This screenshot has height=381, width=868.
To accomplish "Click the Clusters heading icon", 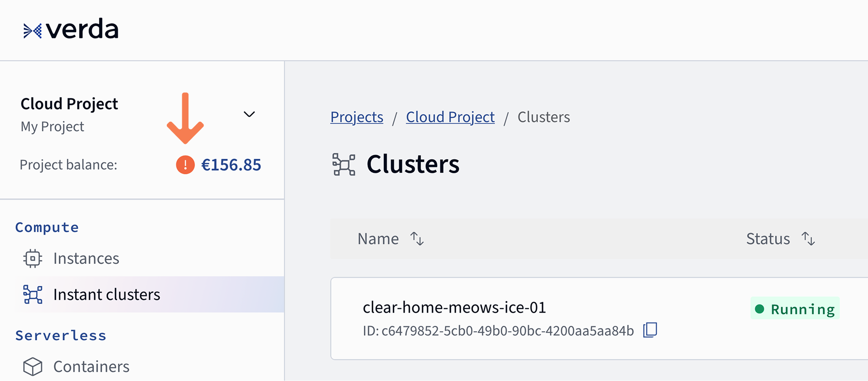I will tap(344, 164).
